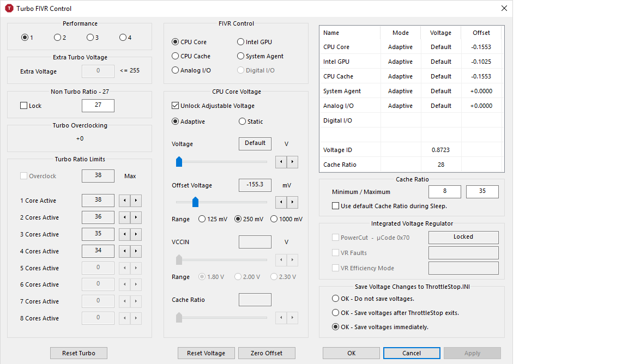628x364 pixels.
Task: Increase 2 Cores Active ratio with right arrow
Action: (x=136, y=217)
